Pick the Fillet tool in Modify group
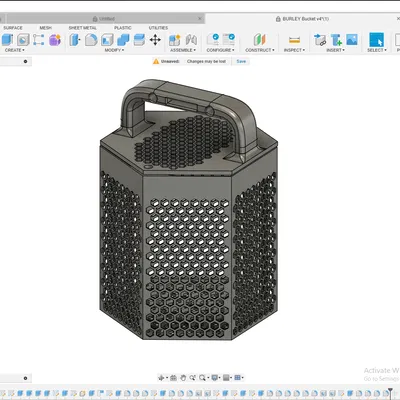400x400 pixels. pyautogui.click(x=91, y=40)
